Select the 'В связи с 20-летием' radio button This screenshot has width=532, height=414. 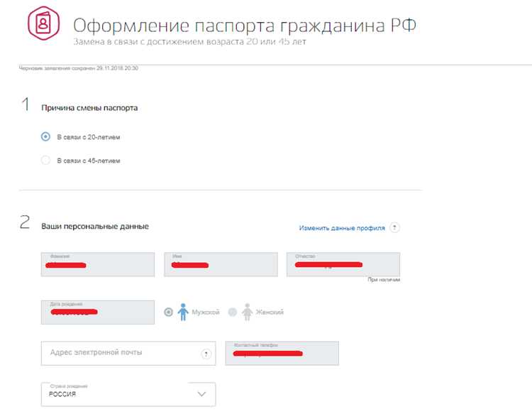click(x=45, y=136)
